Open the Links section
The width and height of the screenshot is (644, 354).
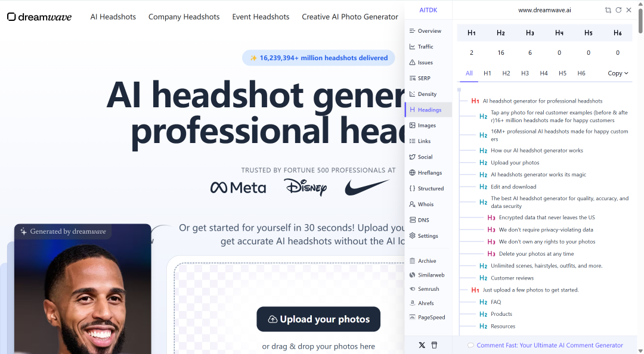[x=420, y=141]
